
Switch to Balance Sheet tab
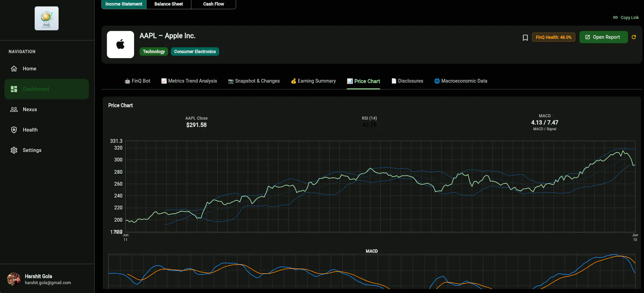coord(169,4)
